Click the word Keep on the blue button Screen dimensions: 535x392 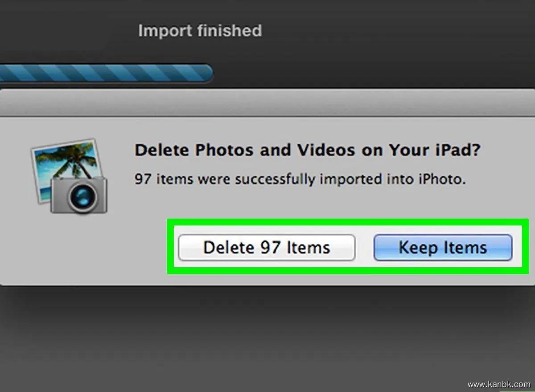[x=417, y=247]
